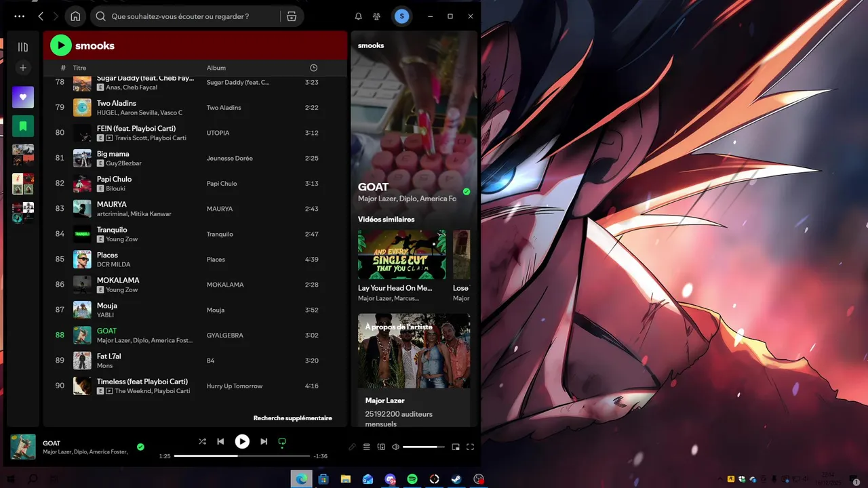Open album link 'MAURYA'
This screenshot has height=488, width=868.
(x=220, y=209)
